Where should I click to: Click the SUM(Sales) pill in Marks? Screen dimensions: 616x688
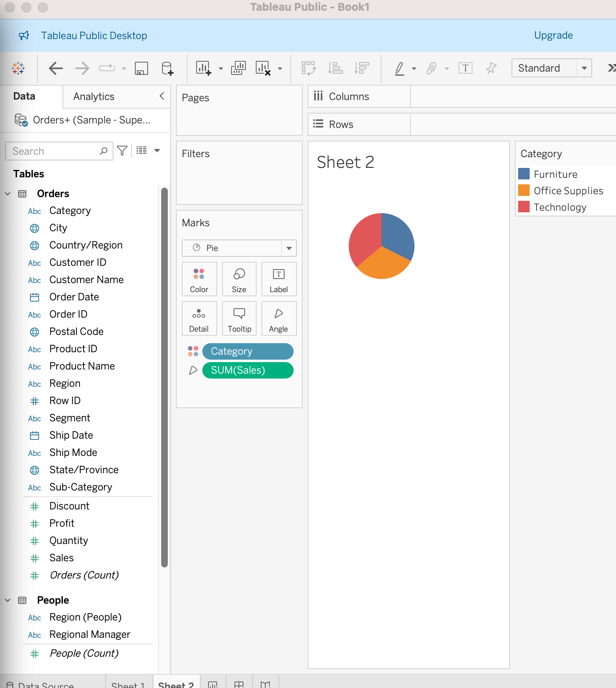248,370
